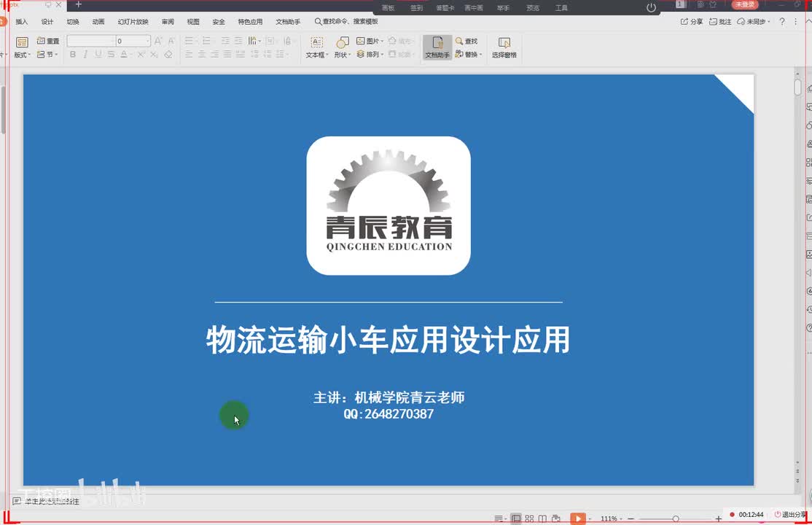Open the font color dropdown
812x525 pixels.
[x=131, y=55]
